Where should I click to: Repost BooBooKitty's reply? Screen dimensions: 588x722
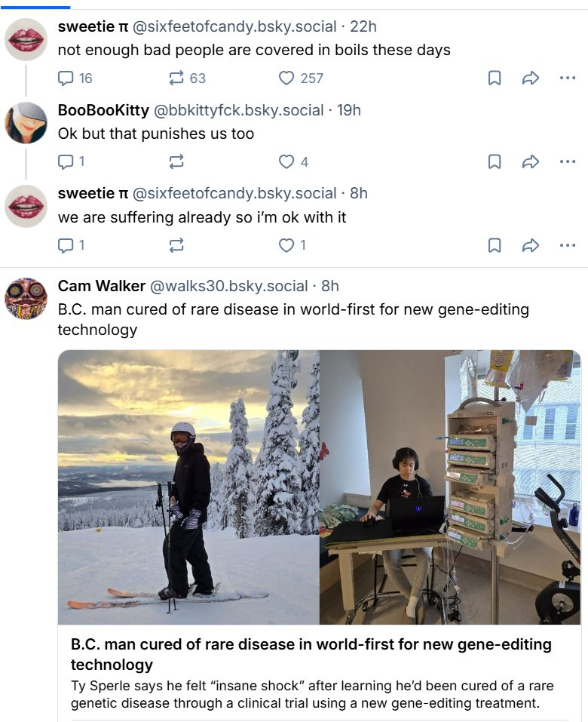[177, 161]
